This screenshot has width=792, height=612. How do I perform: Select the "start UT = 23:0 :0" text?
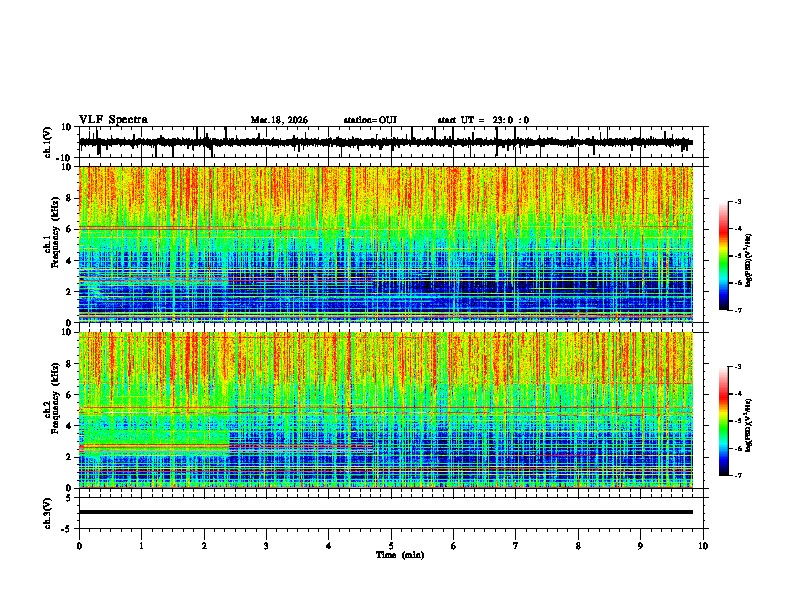pyautogui.click(x=483, y=120)
